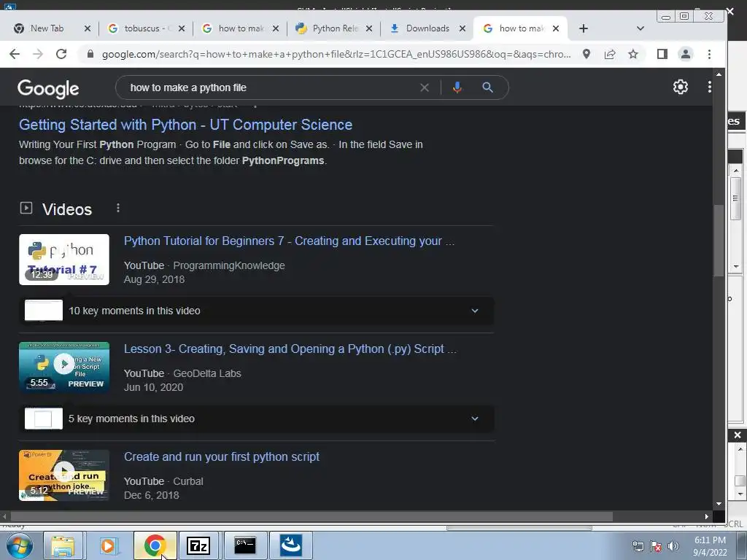747x560 pixels.
Task: Open File Explorer from the taskbar
Action: [x=63, y=545]
